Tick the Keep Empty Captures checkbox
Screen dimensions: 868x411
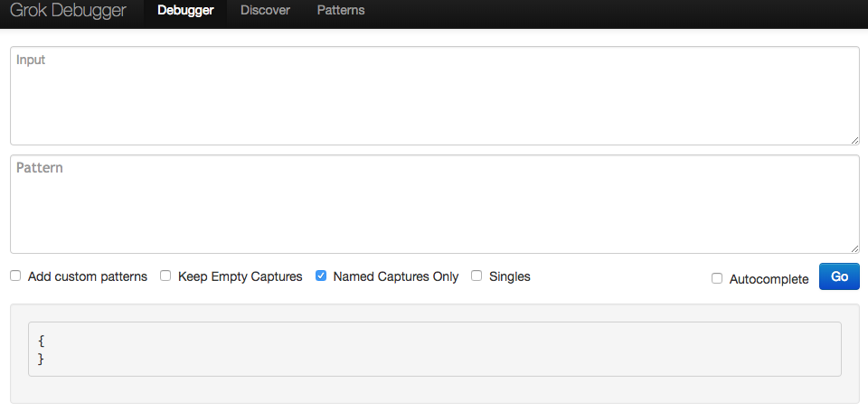coord(165,276)
